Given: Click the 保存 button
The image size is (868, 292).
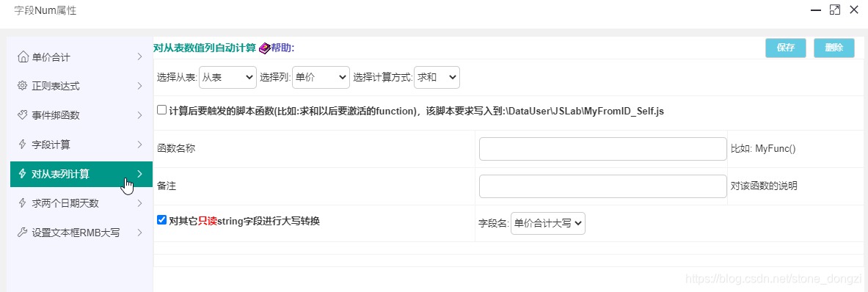Looking at the screenshot, I should point(786,48).
